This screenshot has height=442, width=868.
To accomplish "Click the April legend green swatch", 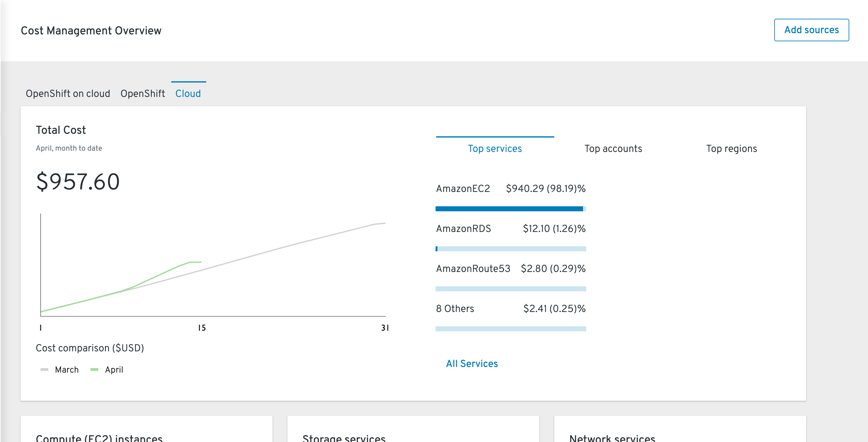I will coord(94,369).
